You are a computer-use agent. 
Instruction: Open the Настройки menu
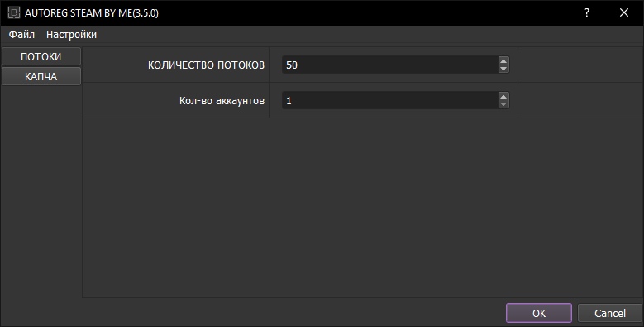[71, 35]
